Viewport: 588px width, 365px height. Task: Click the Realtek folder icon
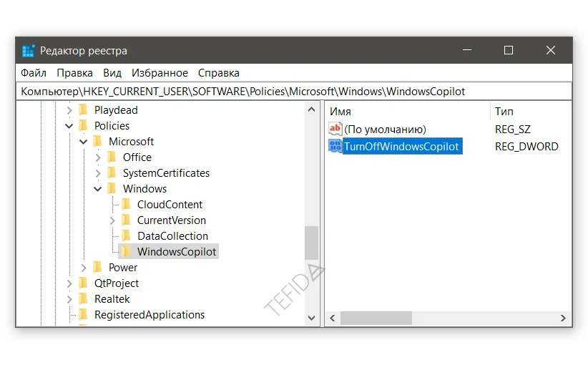pos(83,299)
